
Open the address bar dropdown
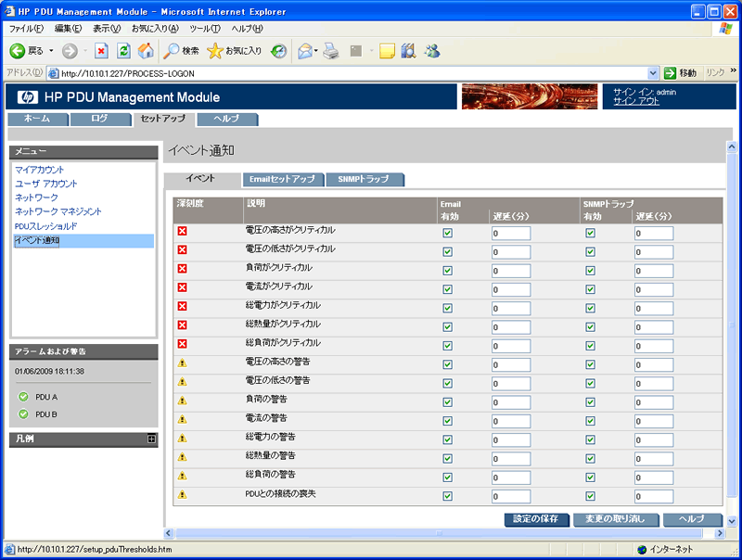tap(654, 72)
